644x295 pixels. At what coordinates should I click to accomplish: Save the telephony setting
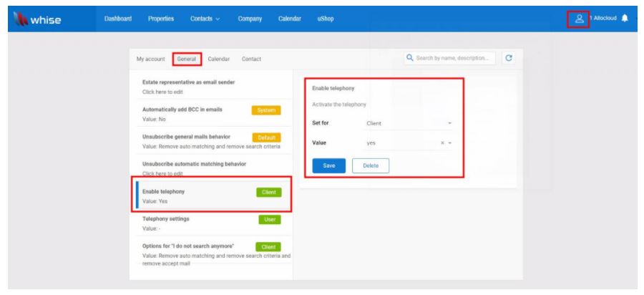[x=328, y=165]
